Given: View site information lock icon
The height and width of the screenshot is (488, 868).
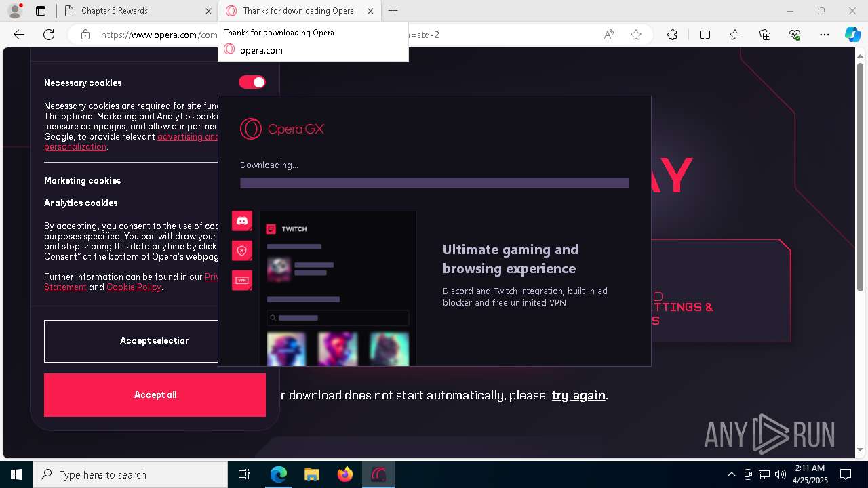Looking at the screenshot, I should pyautogui.click(x=85, y=35).
